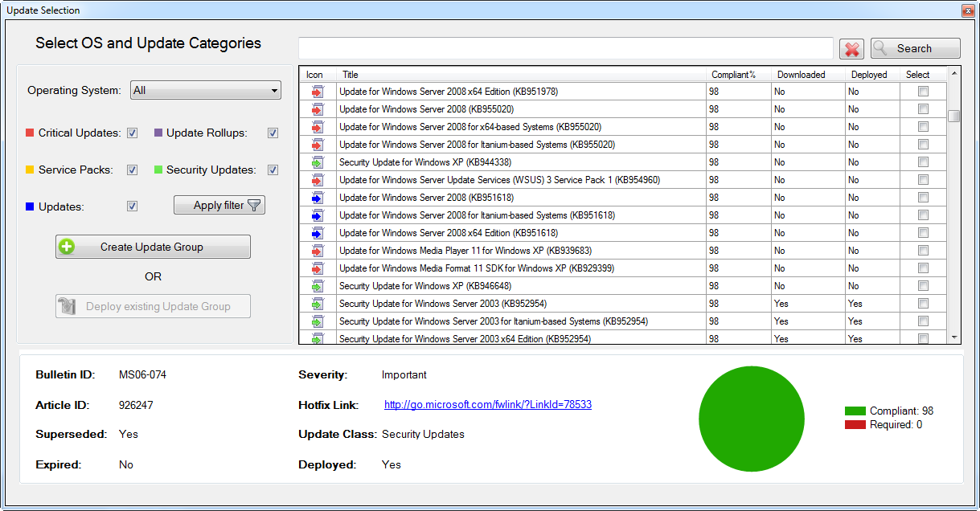
Task: Open the Hotfix Link go.microsoft.com URL
Action: click(488, 405)
